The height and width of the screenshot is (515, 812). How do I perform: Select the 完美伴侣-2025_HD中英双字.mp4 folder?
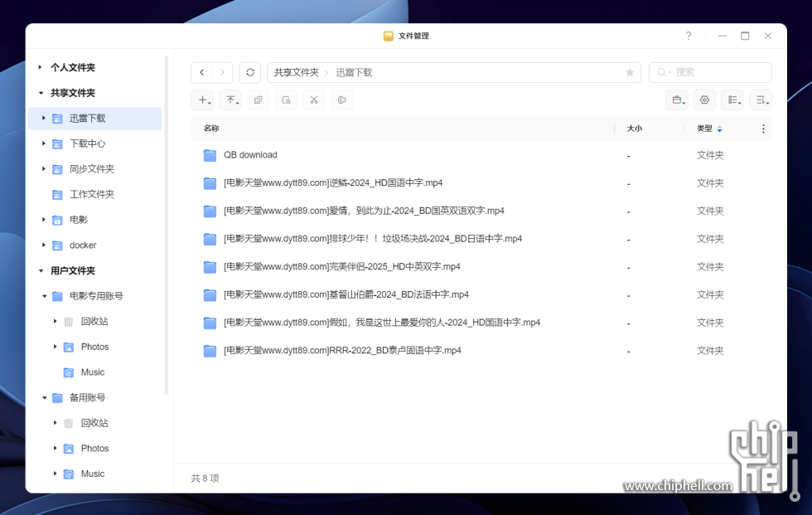(x=481, y=267)
